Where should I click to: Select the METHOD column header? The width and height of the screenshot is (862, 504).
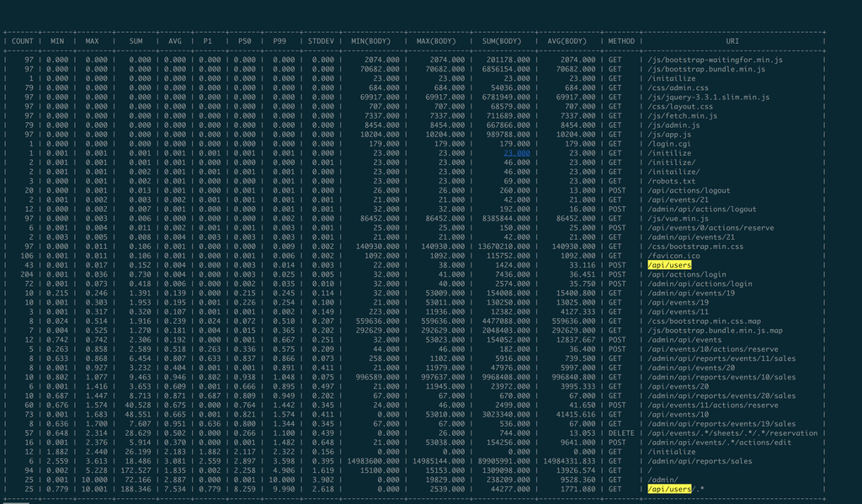[x=621, y=41]
